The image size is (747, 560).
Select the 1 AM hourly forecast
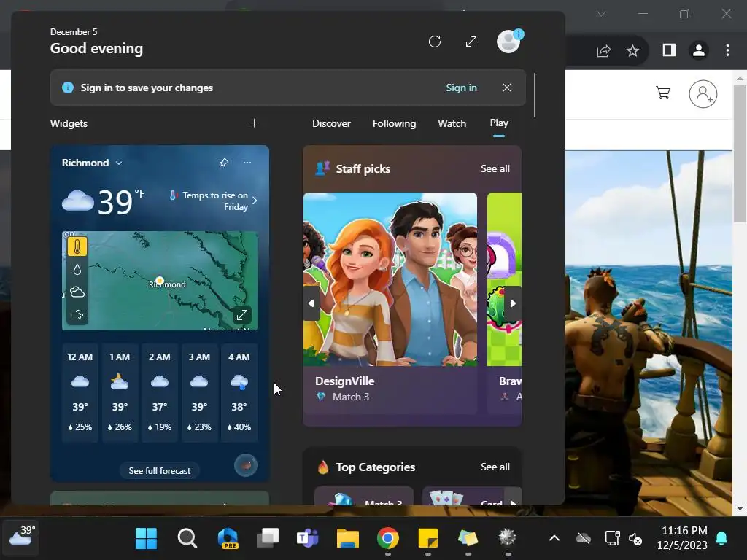pos(120,392)
